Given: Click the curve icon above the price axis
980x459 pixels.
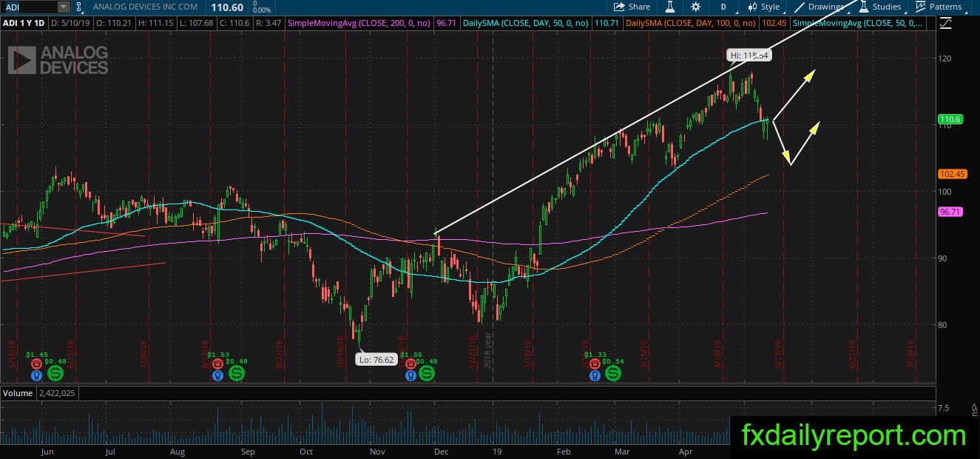Looking at the screenshot, I should [x=945, y=23].
